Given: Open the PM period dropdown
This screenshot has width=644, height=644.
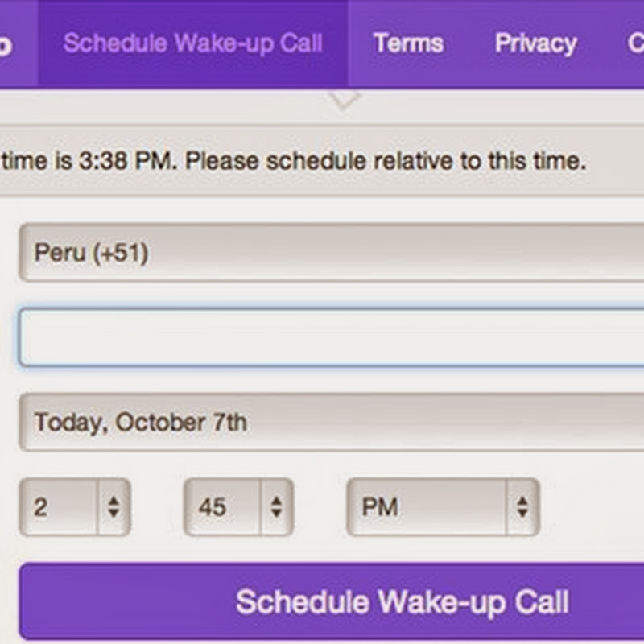Looking at the screenshot, I should click(x=427, y=507).
